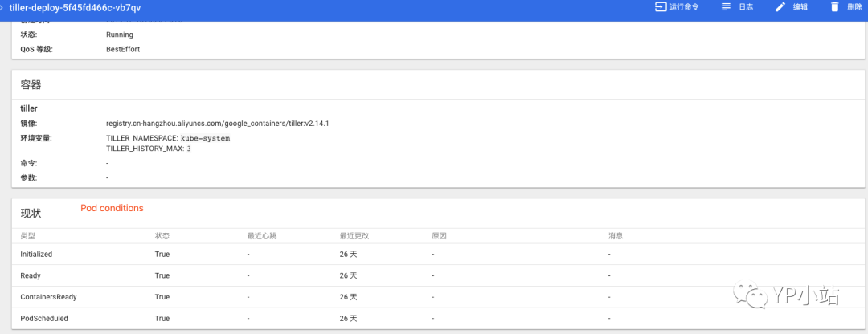Click the 环境变量 label
The height and width of the screenshot is (334, 868).
[36, 138]
